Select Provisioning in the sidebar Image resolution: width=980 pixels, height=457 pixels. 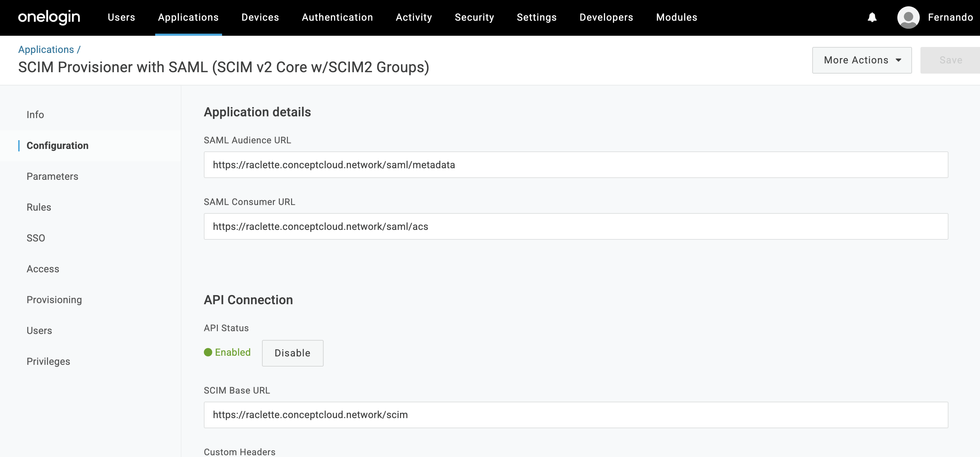point(54,299)
